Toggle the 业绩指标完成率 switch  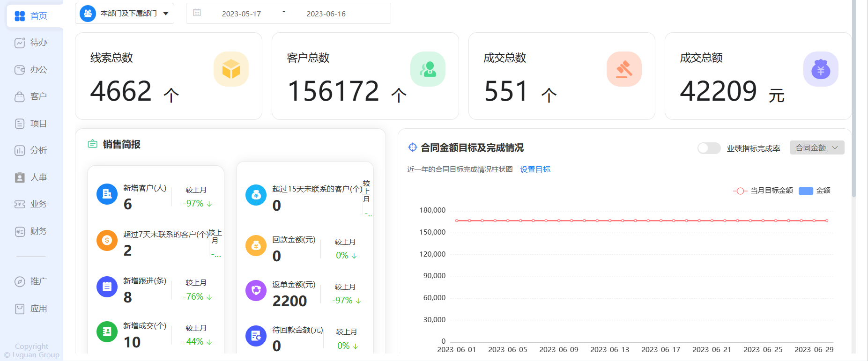point(709,148)
